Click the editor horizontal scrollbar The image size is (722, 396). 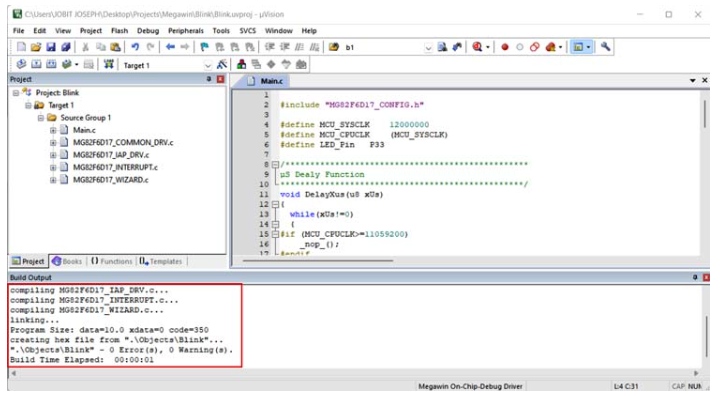pyautogui.click(x=318, y=261)
